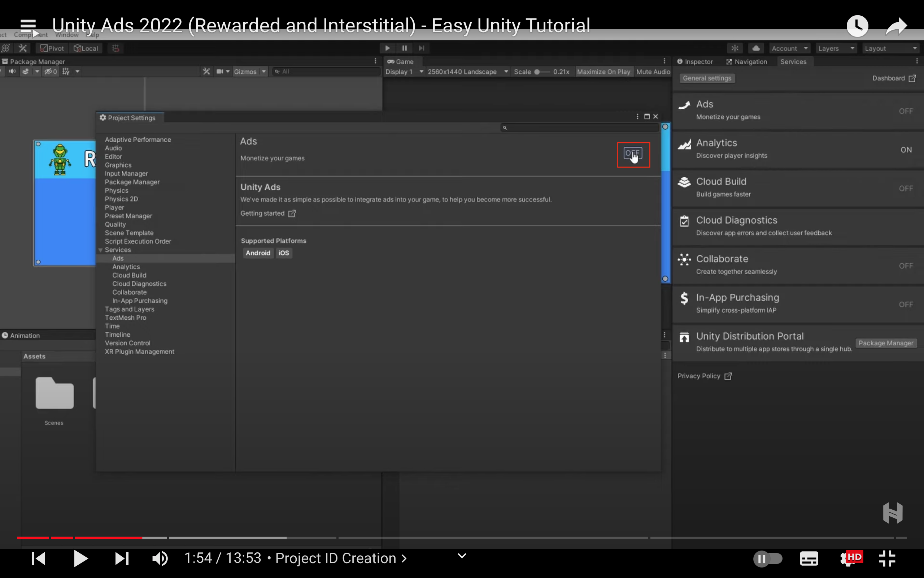Select the Services tab

coord(793,61)
